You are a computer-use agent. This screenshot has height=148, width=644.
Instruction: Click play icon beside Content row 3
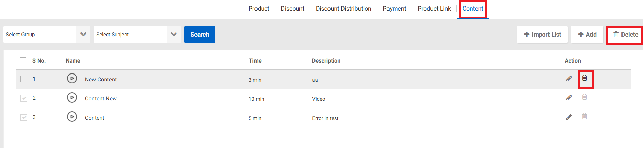[72, 117]
